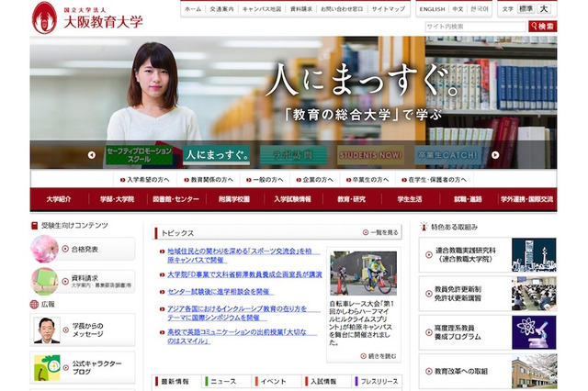The image size is (588, 391).
Task: Open センター試験後に進学相談会 topic link
Action: (x=220, y=291)
